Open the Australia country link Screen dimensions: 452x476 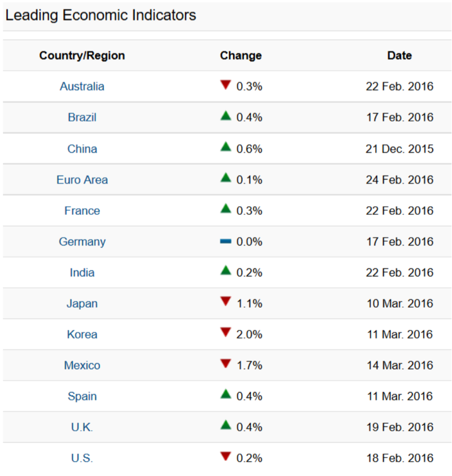click(x=82, y=86)
